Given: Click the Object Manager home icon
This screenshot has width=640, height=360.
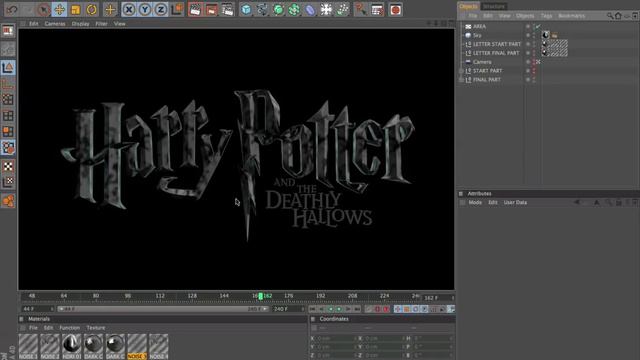Looking at the screenshot, I should tap(618, 16).
